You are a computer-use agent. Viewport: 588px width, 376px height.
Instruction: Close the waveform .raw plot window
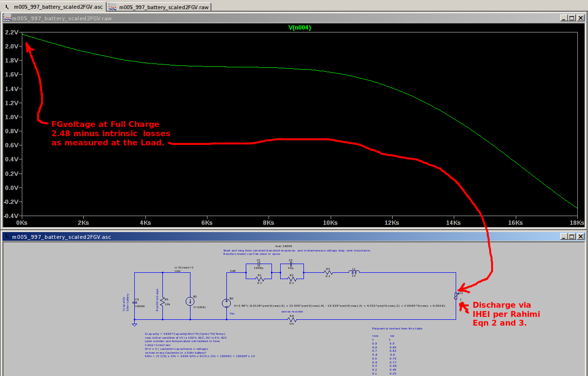click(580, 18)
